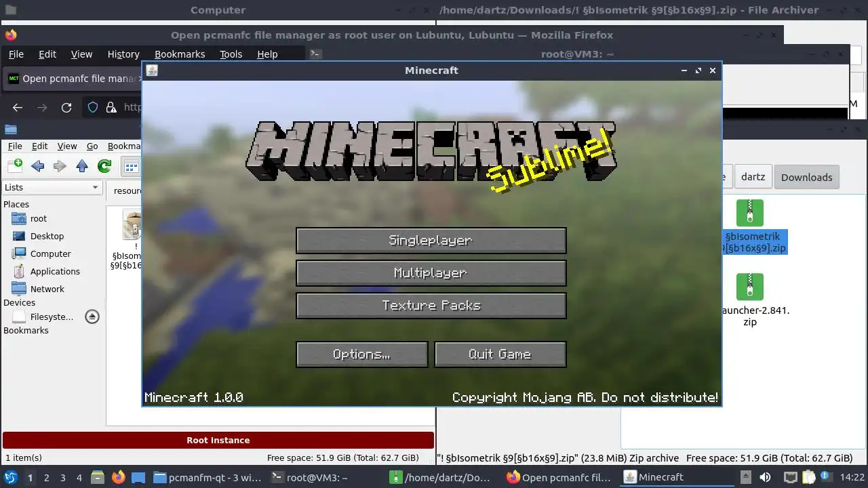Click Minecraft taskbar entry
The height and width of the screenshot is (488, 868).
click(x=677, y=477)
